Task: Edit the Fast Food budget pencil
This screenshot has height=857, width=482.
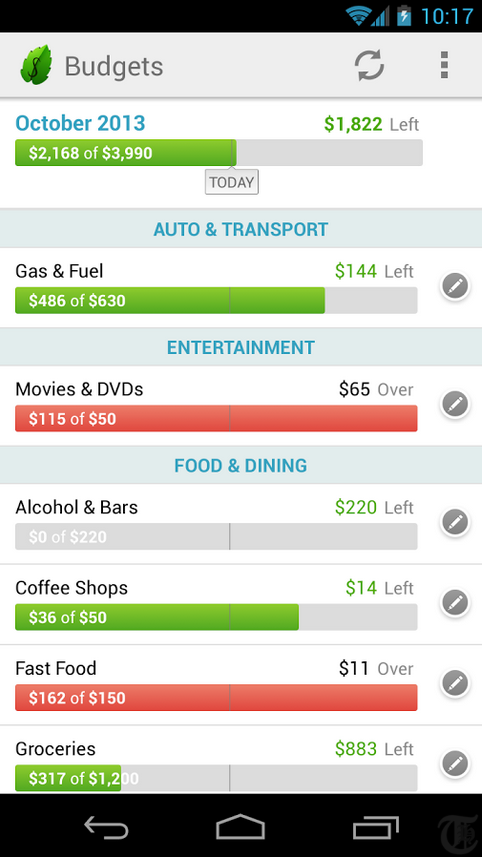Action: click(x=455, y=684)
